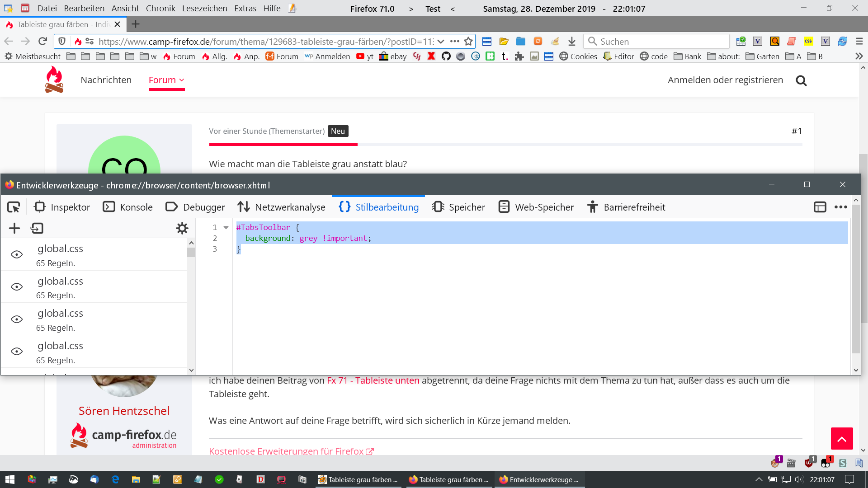Toggle visibility of fourth global.css stylesheet
The image size is (868, 488).
17,352
